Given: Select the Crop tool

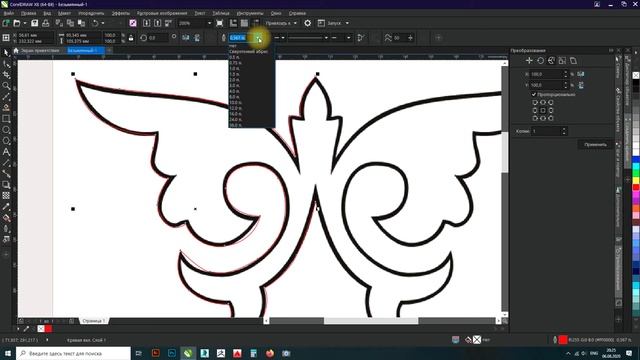Looking at the screenshot, I should click(x=6, y=75).
